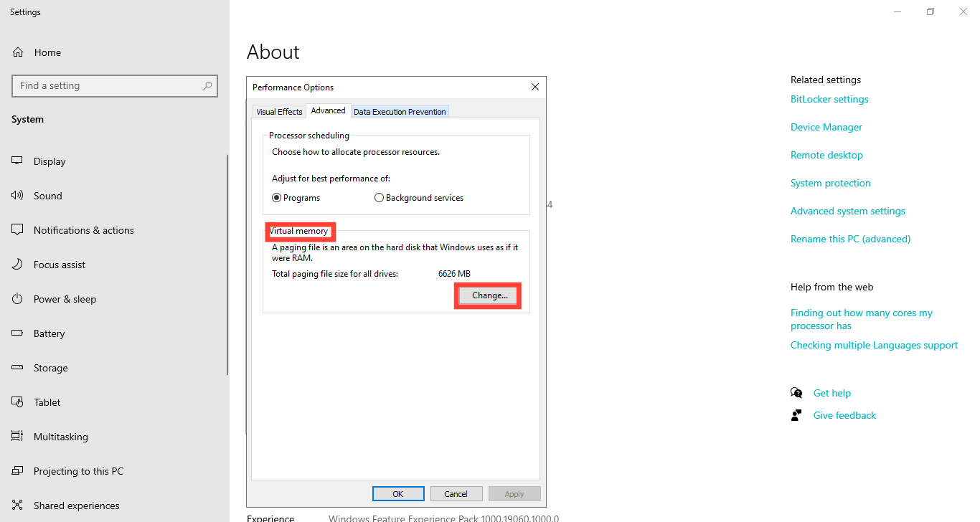Open the Data Execution Prevention tab

click(400, 111)
